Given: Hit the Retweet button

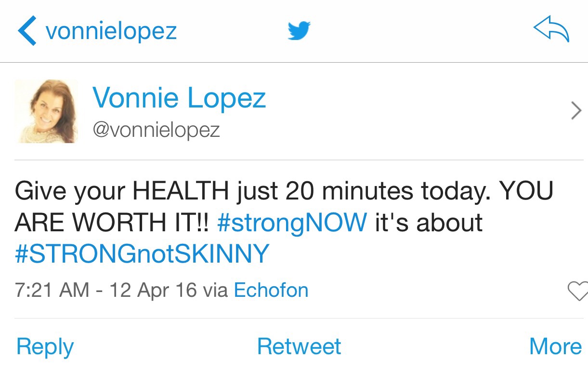Looking at the screenshot, I should (299, 346).
